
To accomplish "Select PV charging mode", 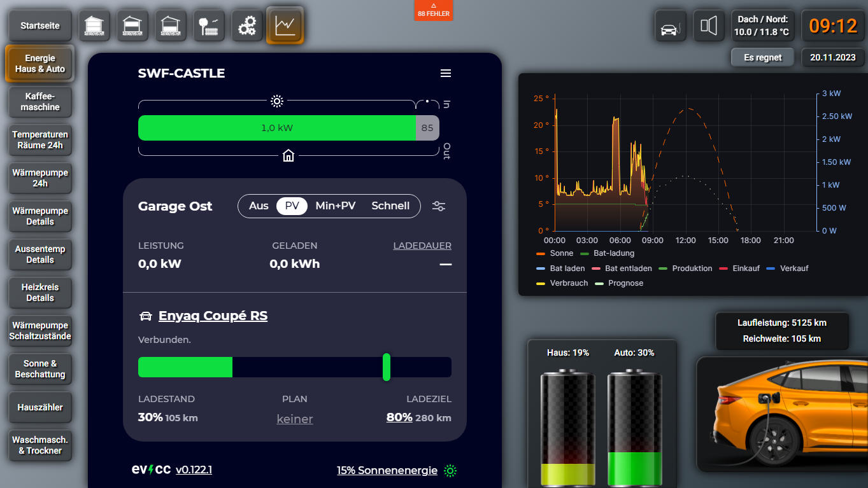I will [x=292, y=206].
